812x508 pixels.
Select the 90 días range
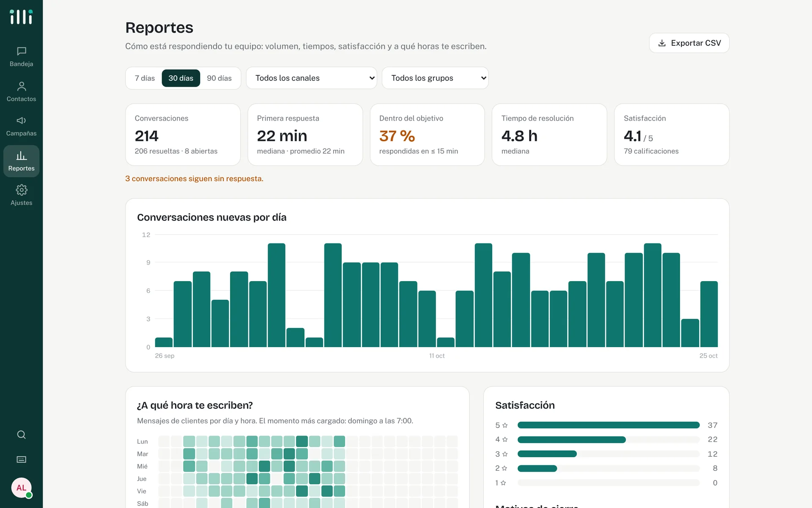(219, 78)
